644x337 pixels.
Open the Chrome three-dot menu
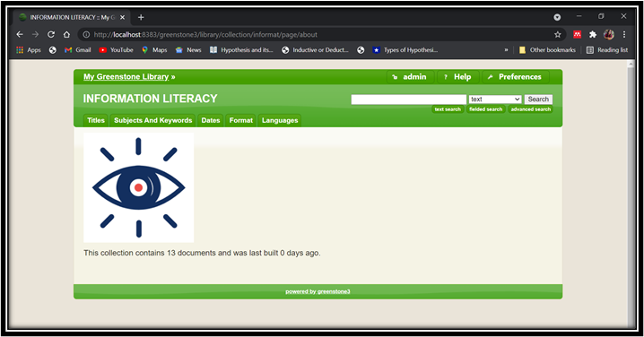click(x=624, y=34)
